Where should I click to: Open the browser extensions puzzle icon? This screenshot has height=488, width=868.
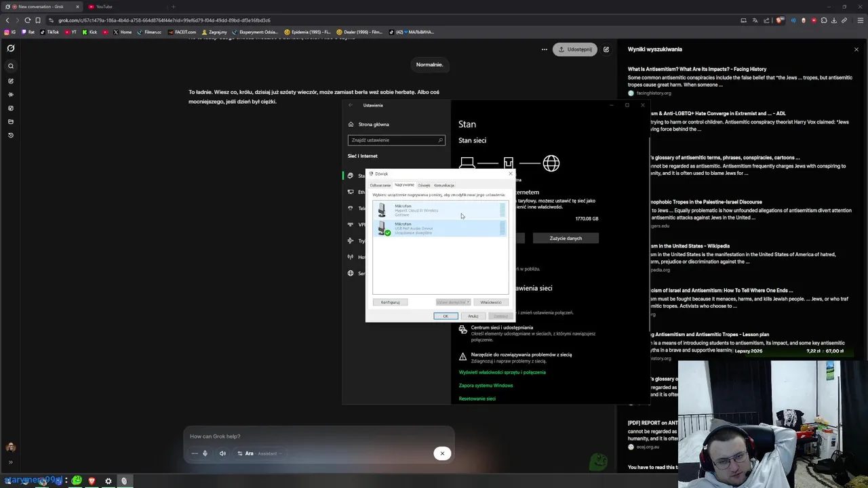(824, 20)
